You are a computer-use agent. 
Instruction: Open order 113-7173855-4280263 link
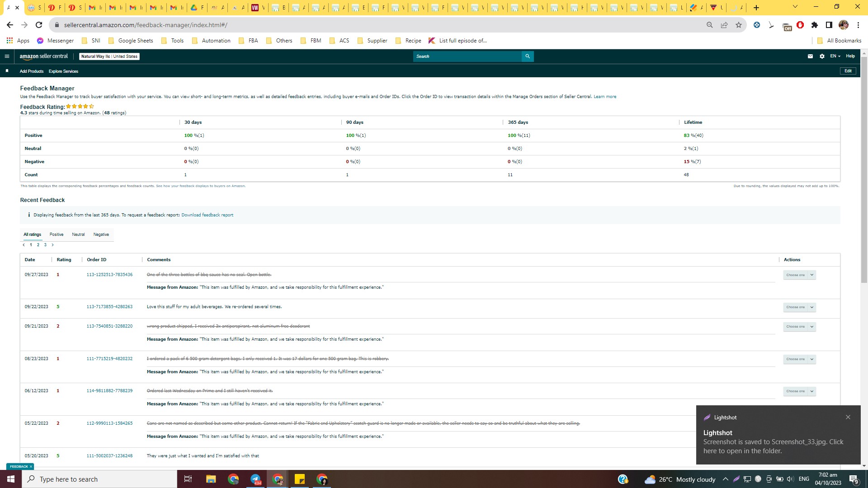coord(109,307)
